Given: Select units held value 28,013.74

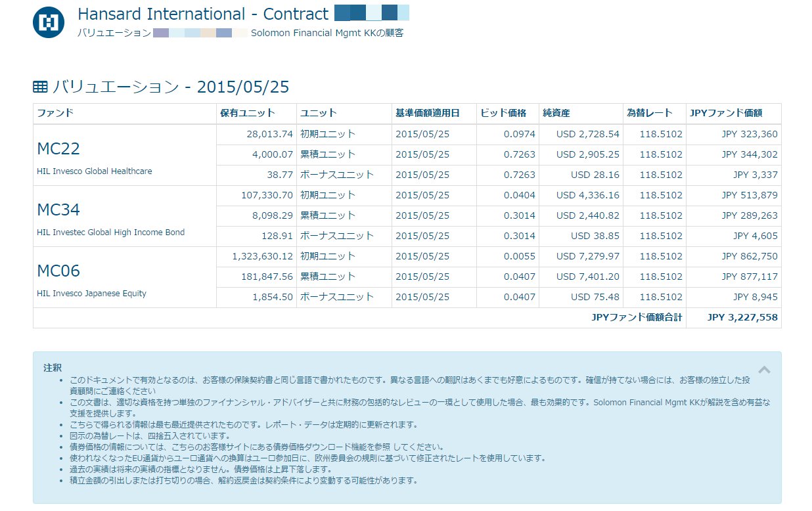Looking at the screenshot, I should coord(269,134).
